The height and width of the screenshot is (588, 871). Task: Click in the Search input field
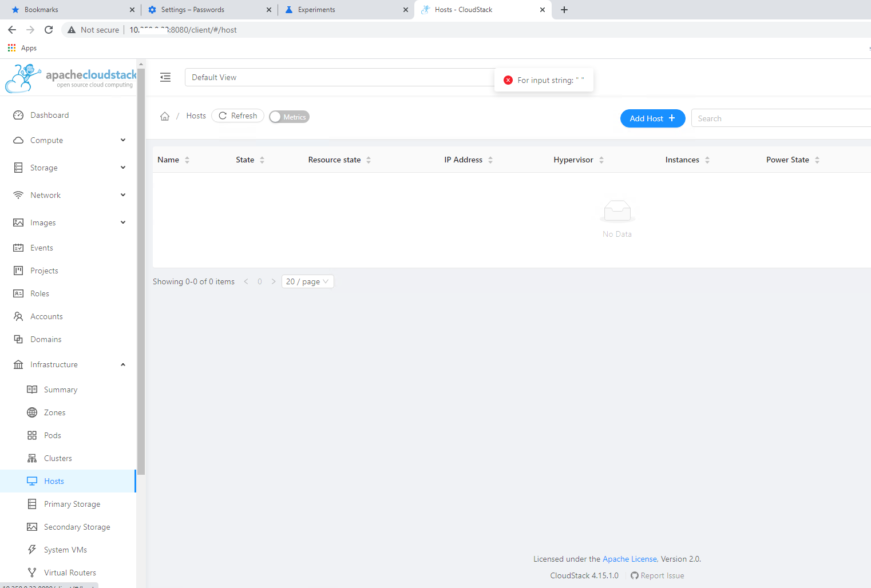pos(781,118)
